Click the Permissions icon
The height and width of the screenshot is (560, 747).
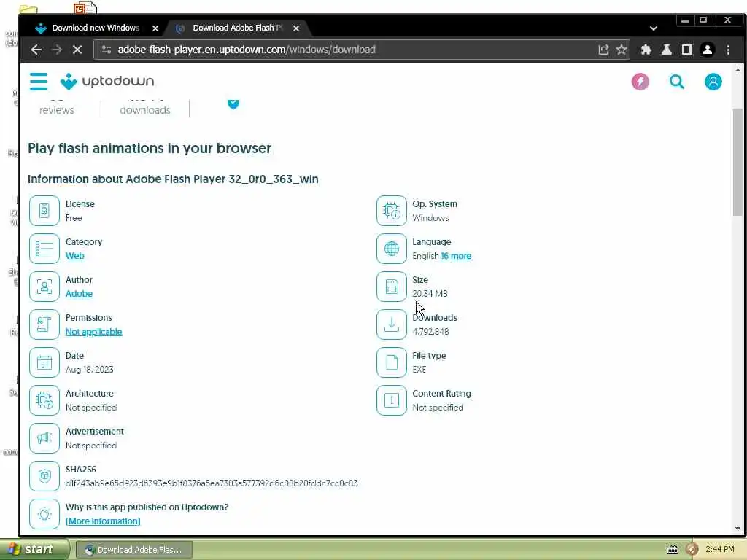pos(44,324)
